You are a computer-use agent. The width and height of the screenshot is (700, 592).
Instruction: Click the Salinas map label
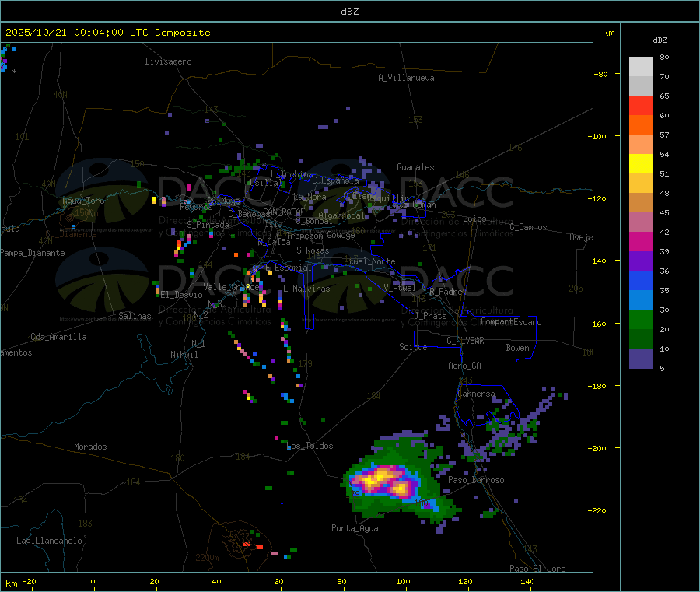click(135, 316)
